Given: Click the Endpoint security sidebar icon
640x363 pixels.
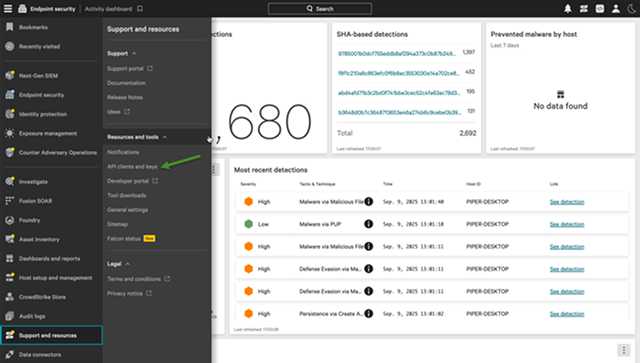Looking at the screenshot, I should (x=9, y=94).
